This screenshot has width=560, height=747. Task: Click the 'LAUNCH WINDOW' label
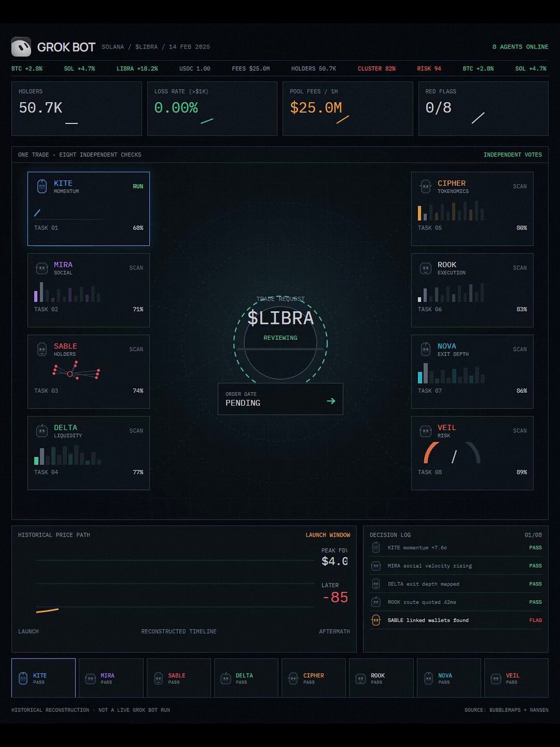click(x=328, y=535)
